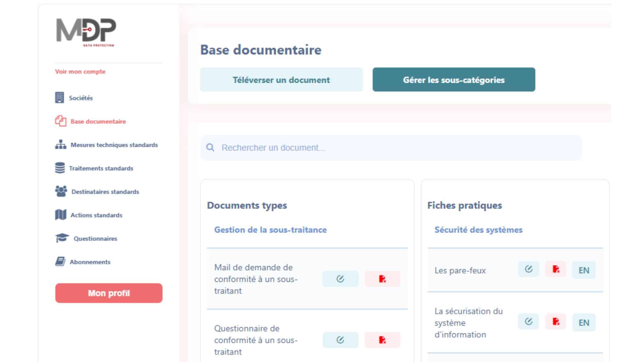
Task: Open the 'Gestion de la sous-traitance' category
Action: (271, 230)
